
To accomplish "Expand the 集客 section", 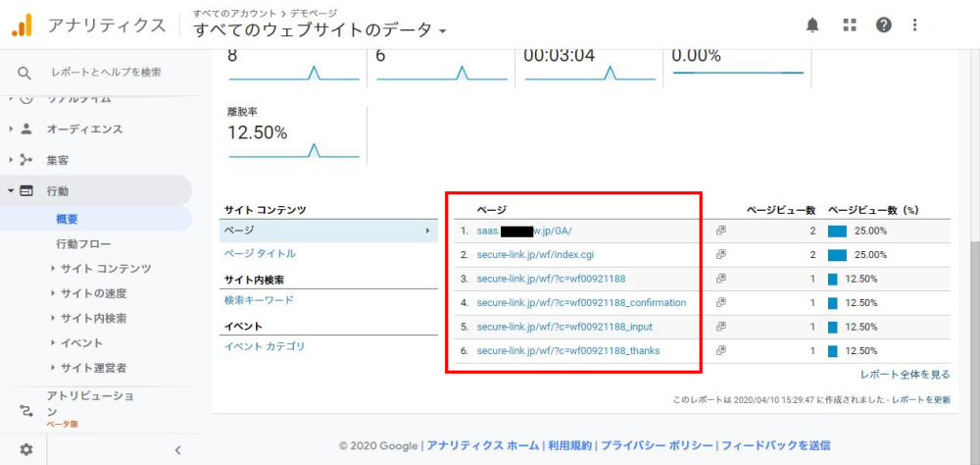I will click(57, 160).
